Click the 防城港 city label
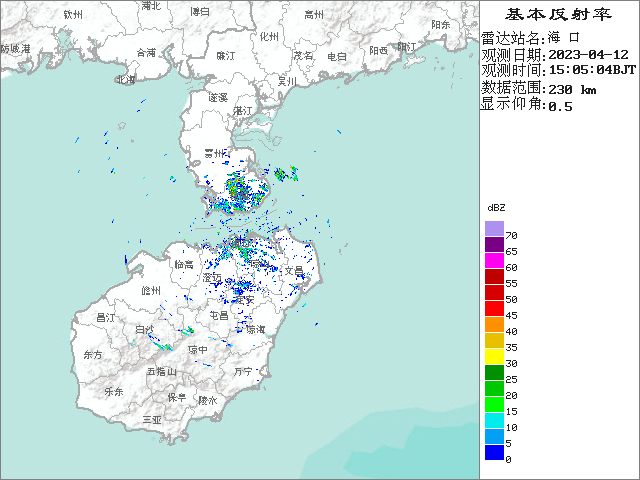Image resolution: width=640 pixels, height=480 pixels. (16, 49)
